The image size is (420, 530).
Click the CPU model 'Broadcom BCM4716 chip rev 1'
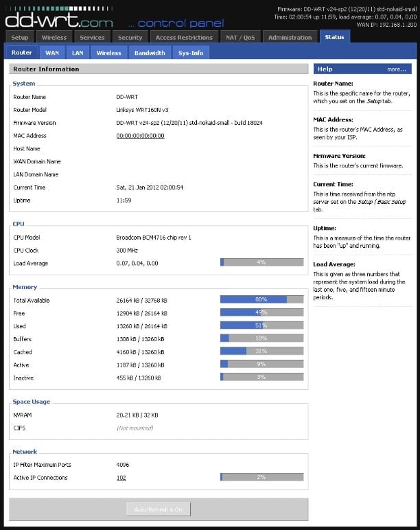154,238
